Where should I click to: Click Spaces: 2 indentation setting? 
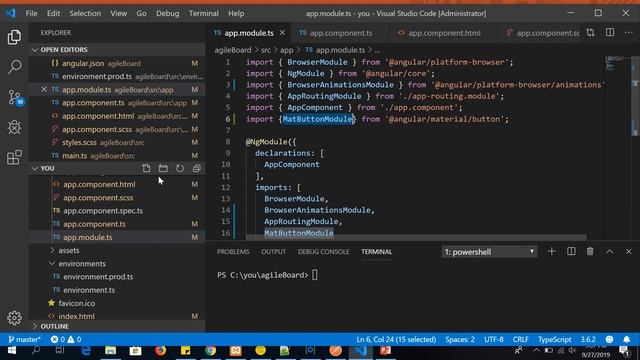click(460, 339)
